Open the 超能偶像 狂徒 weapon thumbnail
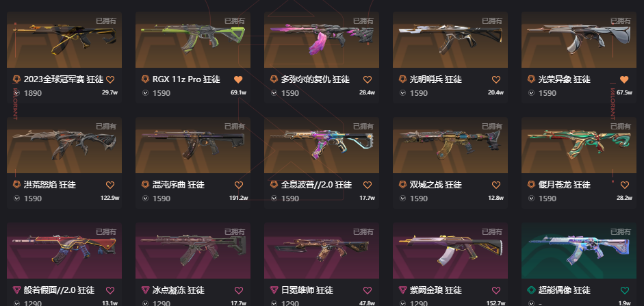The image size is (644, 306). 579,251
